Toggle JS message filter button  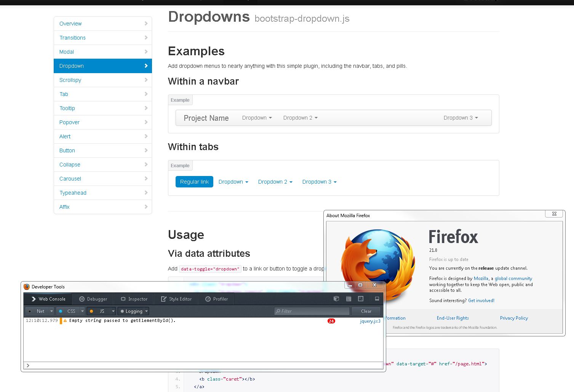pyautogui.click(x=99, y=311)
